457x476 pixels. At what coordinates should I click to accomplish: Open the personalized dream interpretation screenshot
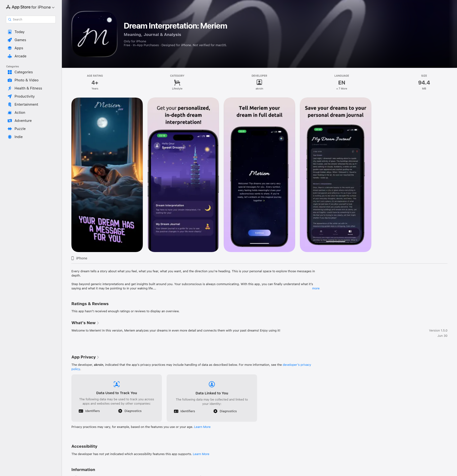pyautogui.click(x=183, y=175)
